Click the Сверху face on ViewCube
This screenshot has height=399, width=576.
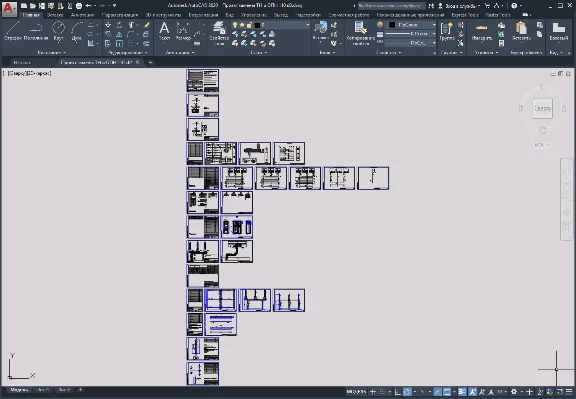pyautogui.click(x=542, y=109)
